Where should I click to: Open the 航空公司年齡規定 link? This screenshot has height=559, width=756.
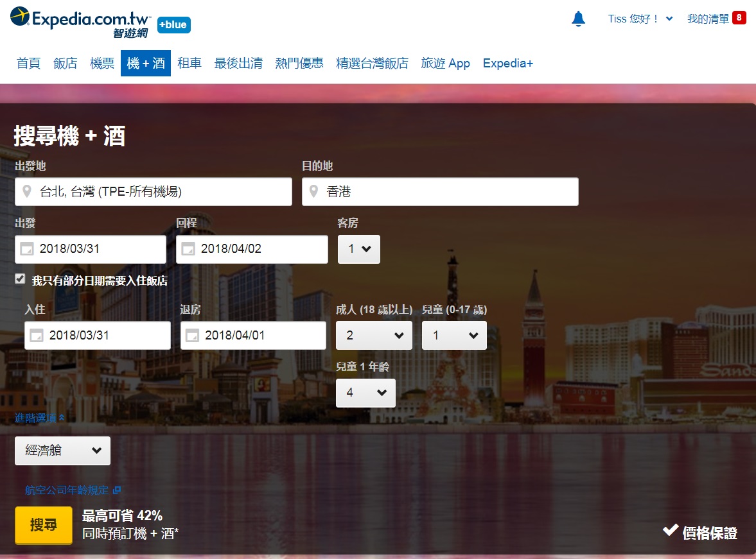coord(72,490)
